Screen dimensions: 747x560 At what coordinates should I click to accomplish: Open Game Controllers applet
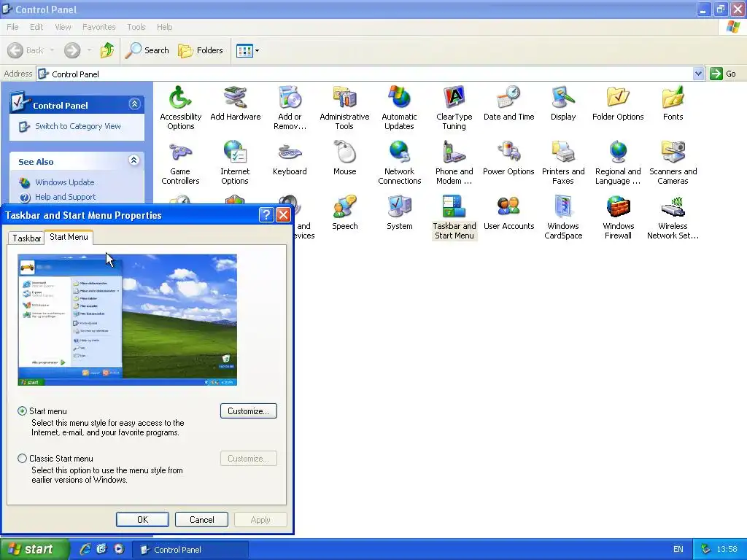coord(180,163)
